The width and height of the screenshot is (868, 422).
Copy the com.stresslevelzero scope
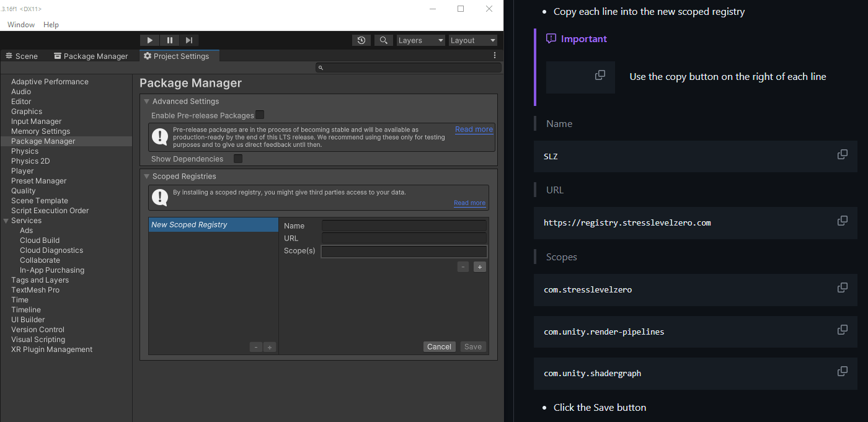point(842,288)
